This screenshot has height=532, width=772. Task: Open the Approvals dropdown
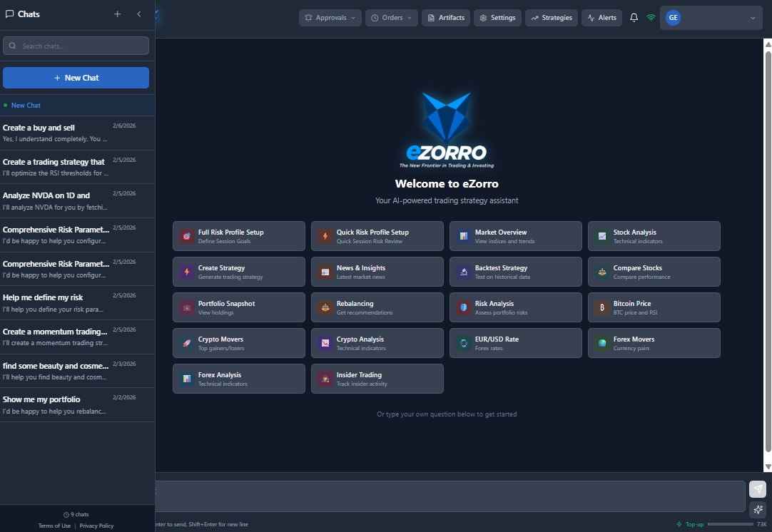pos(330,18)
